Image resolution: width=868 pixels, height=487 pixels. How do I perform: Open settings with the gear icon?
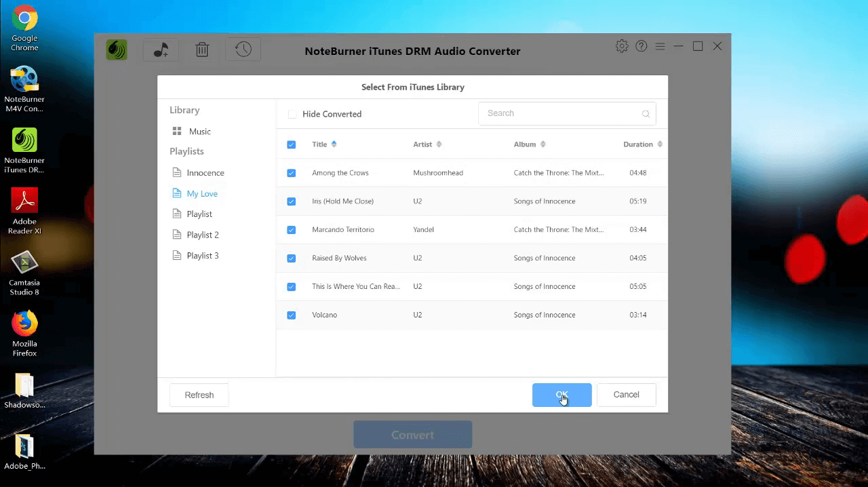[622, 46]
